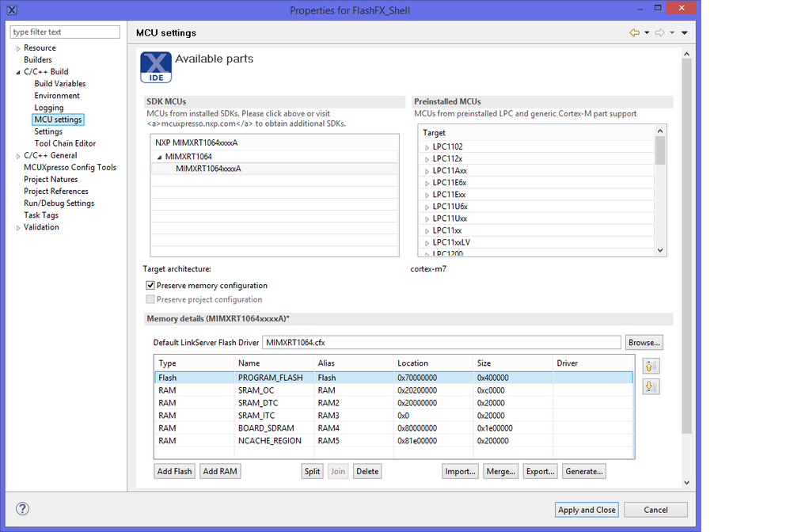Screen dimensions: 790x532
Task: Click Add RAM button
Action: pos(220,471)
